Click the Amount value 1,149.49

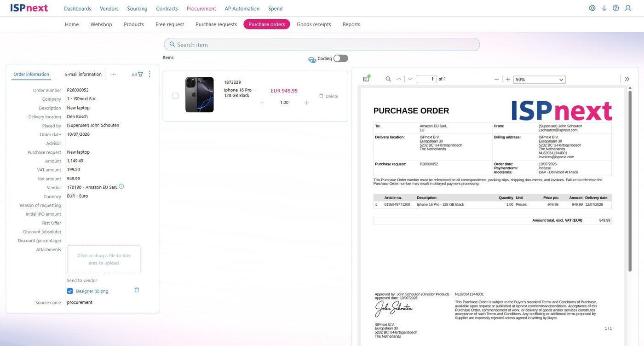click(75, 161)
